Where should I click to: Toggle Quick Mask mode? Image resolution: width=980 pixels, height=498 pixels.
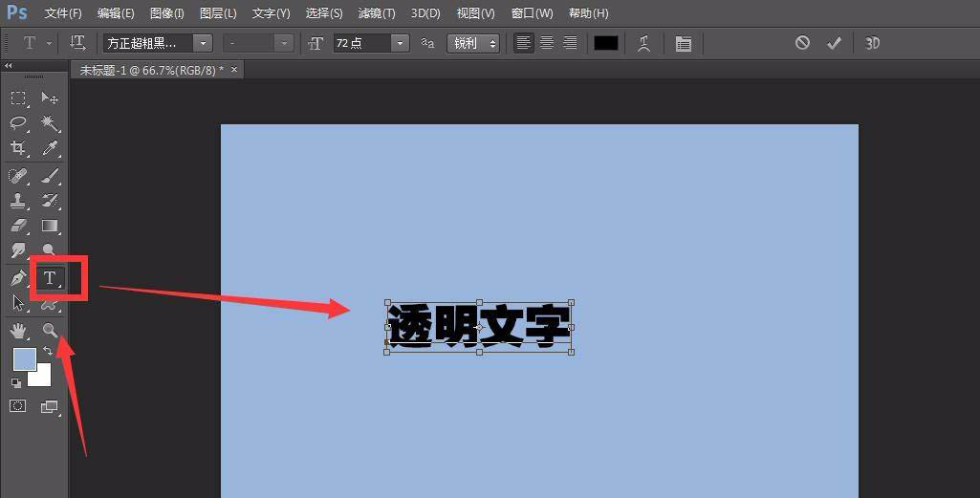pyautogui.click(x=18, y=406)
